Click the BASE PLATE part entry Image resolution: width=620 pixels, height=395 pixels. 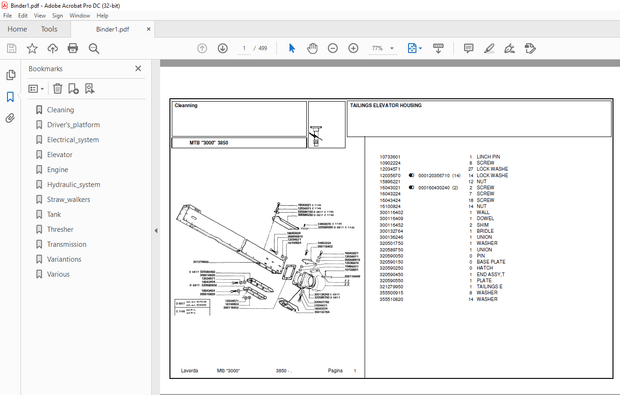click(491, 262)
